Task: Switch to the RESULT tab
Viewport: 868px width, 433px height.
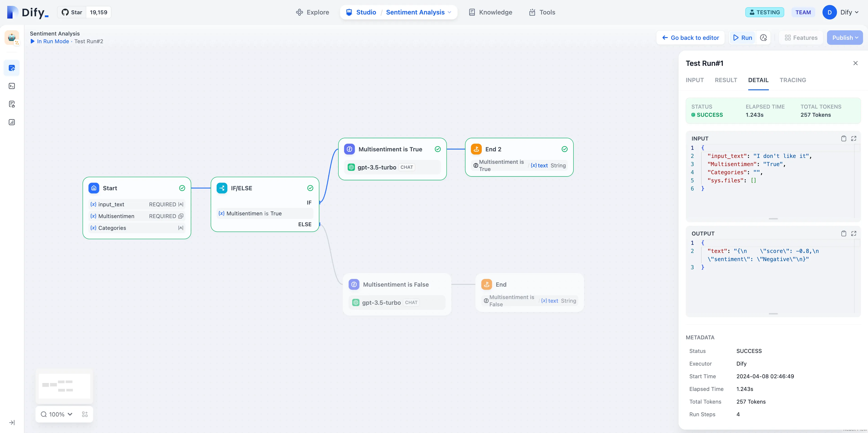Action: coord(726,80)
